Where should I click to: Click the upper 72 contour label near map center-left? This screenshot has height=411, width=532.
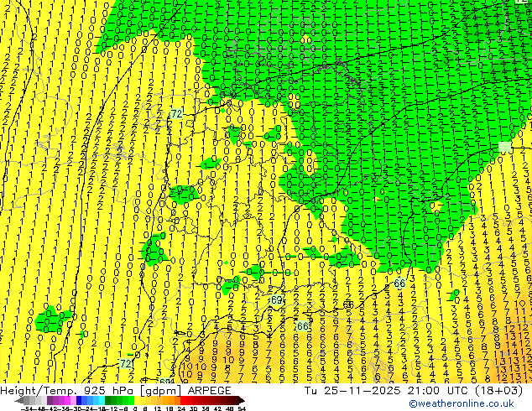pyautogui.click(x=176, y=113)
